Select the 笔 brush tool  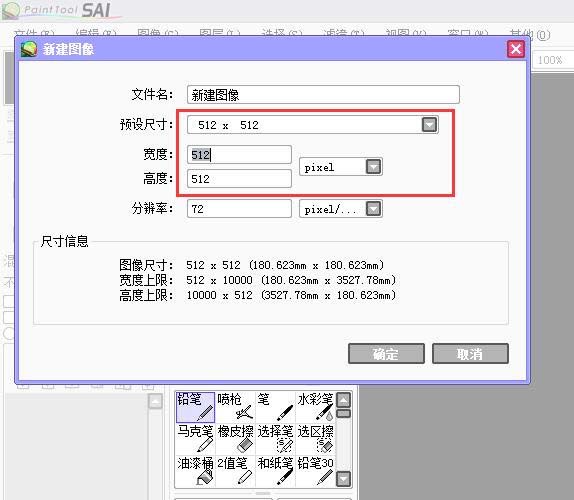[x=275, y=407]
